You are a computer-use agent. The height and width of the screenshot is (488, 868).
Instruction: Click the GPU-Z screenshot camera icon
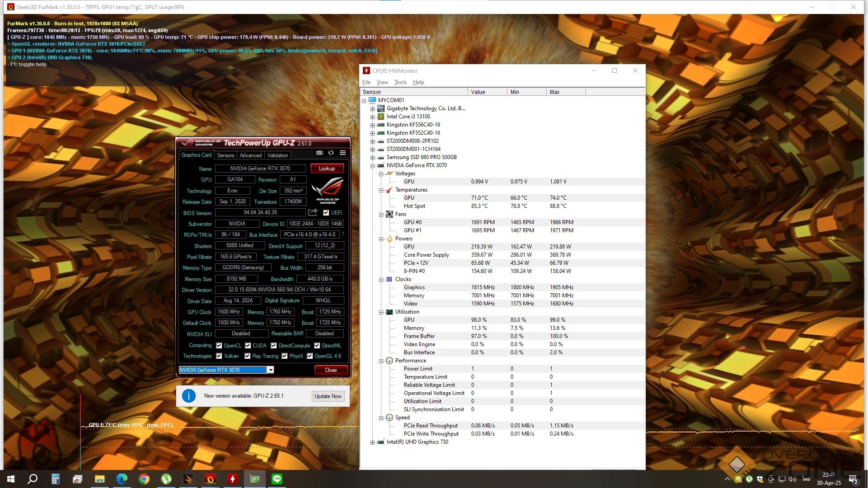(319, 153)
